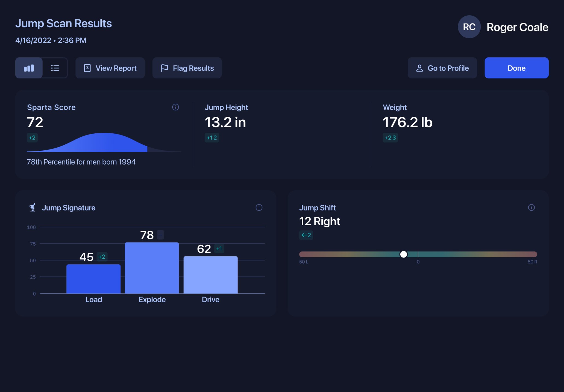Select the Explode bar in chart
564x392 pixels.
152,268
